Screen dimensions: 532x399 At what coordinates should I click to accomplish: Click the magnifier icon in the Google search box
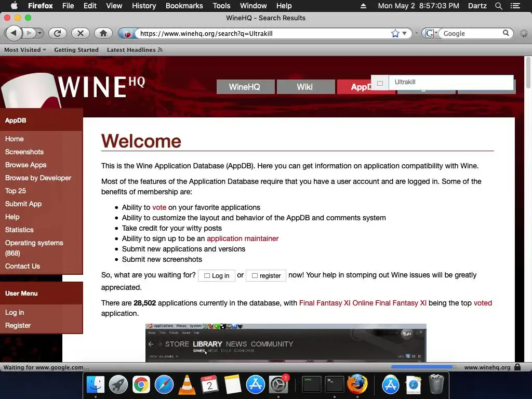[x=506, y=33]
